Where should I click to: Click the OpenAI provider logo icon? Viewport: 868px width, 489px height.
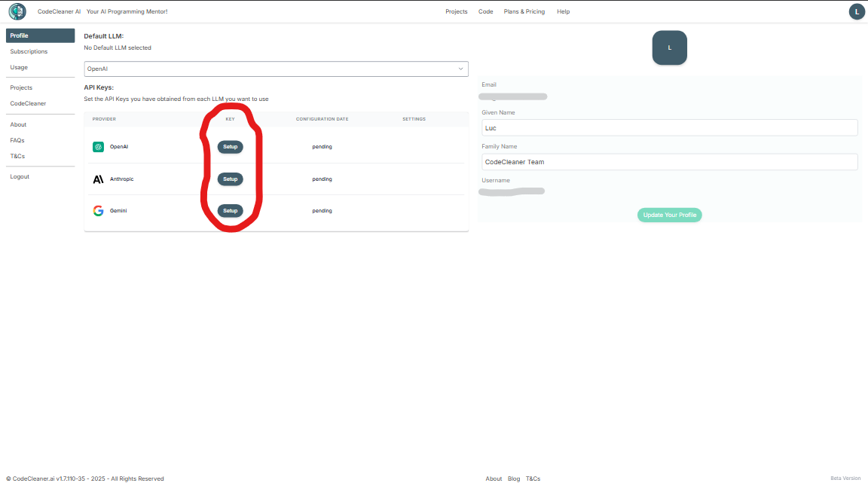(98, 147)
